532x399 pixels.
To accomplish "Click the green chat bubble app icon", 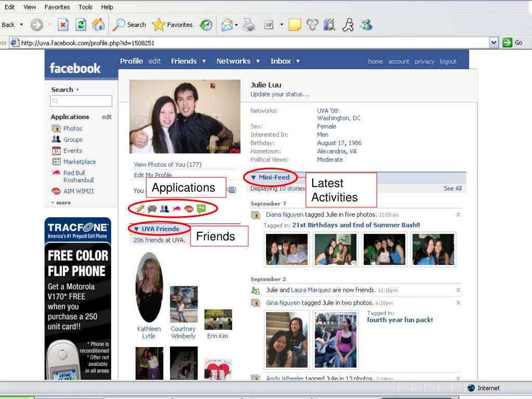I will [x=201, y=208].
